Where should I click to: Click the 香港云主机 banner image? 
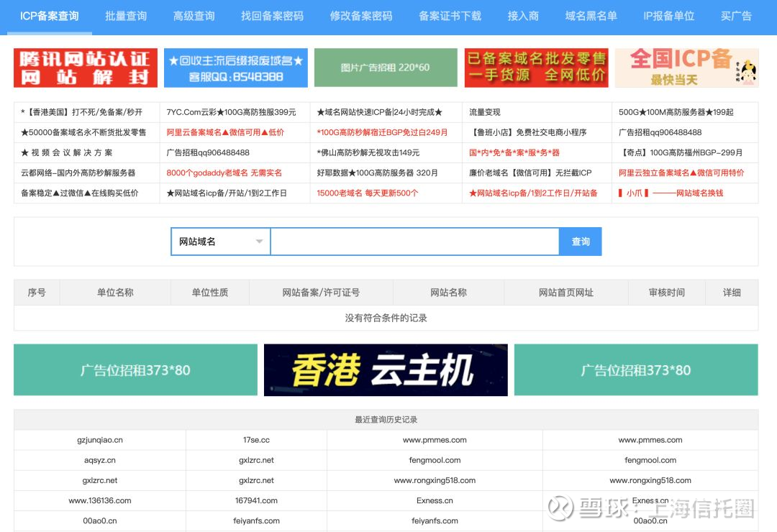(386, 370)
